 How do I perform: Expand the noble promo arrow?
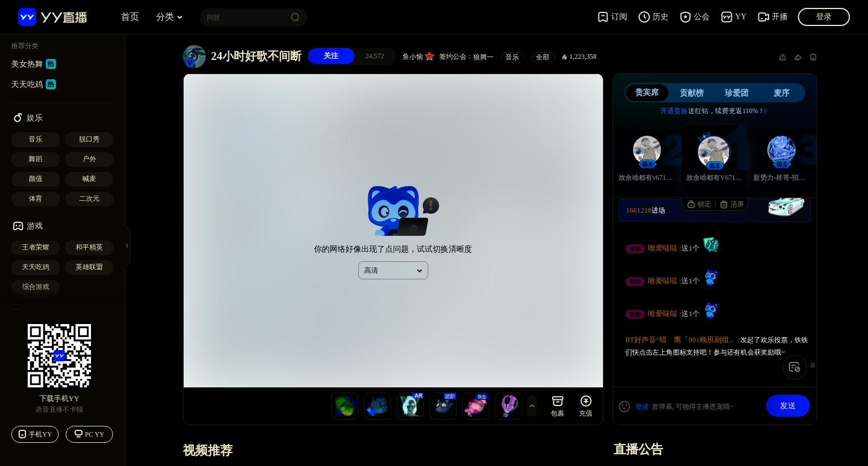[x=766, y=111]
